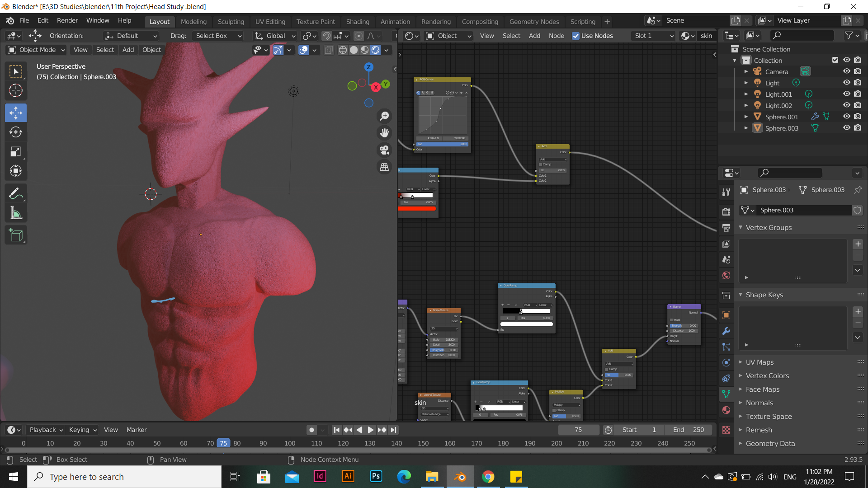The width and height of the screenshot is (868, 488).
Task: Click the Play animation button
Action: click(370, 430)
